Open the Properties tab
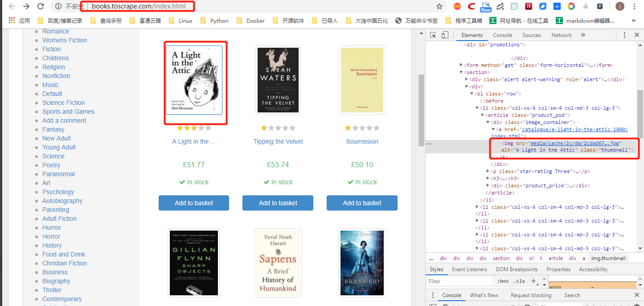Screen dimensions: 644x306 (x=558, y=269)
